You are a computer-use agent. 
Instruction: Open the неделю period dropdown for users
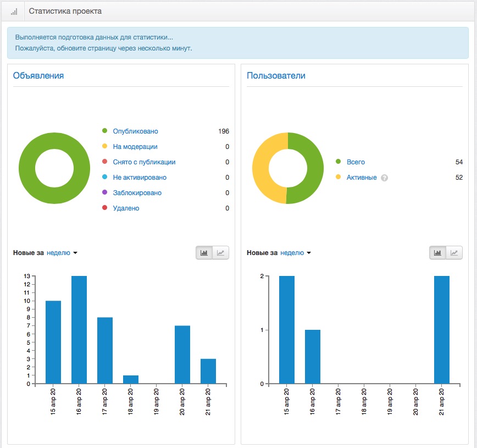coord(296,253)
